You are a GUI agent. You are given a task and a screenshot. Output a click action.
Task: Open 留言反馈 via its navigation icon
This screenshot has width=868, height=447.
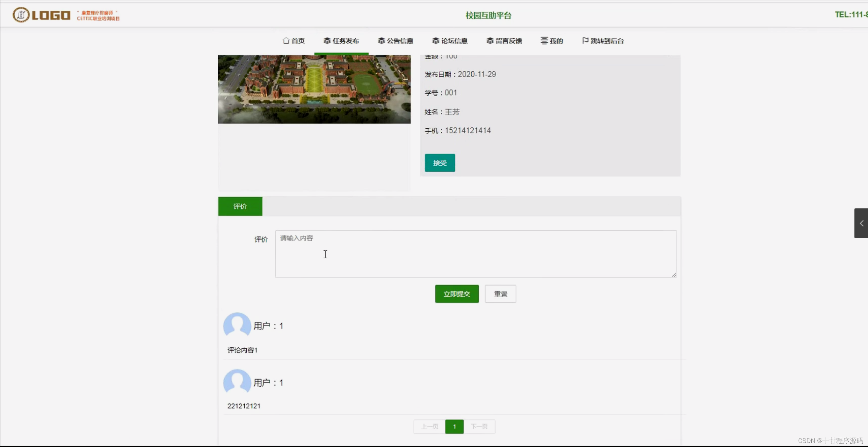(490, 40)
